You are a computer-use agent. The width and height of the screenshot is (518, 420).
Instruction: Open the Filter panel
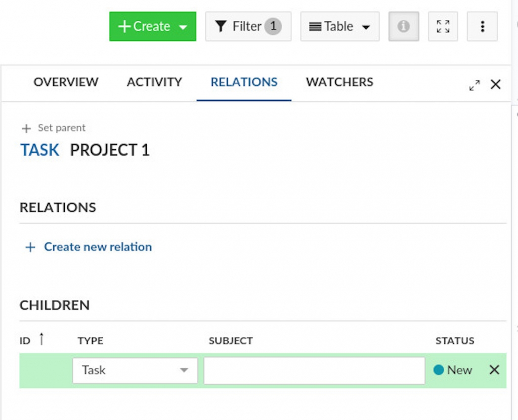click(247, 26)
